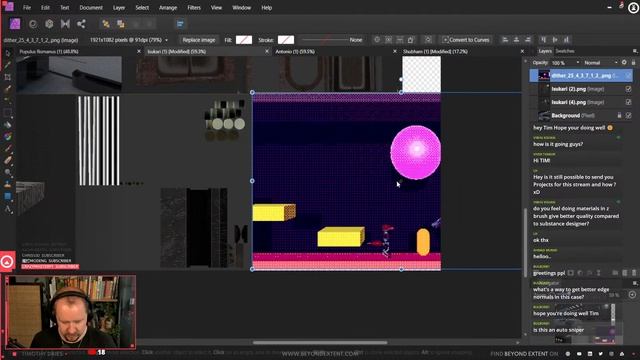Open the Layer menu
This screenshot has width=640, height=360.
click(119, 8)
